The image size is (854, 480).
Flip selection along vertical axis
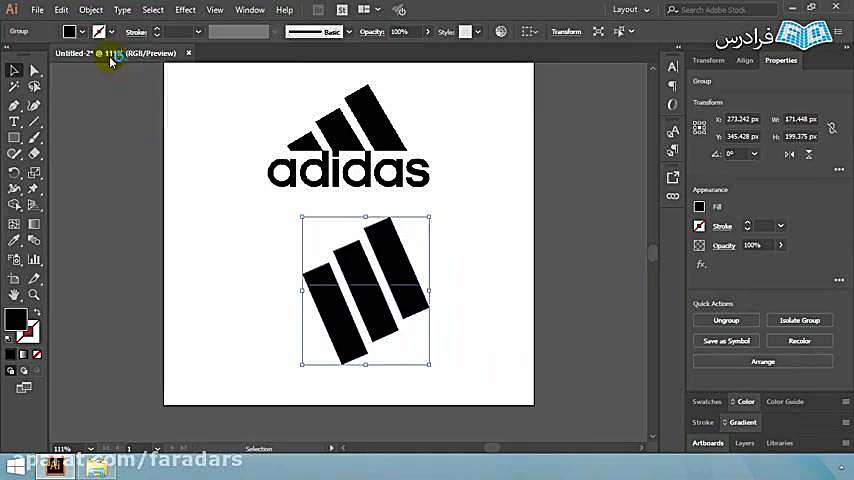[x=809, y=154]
